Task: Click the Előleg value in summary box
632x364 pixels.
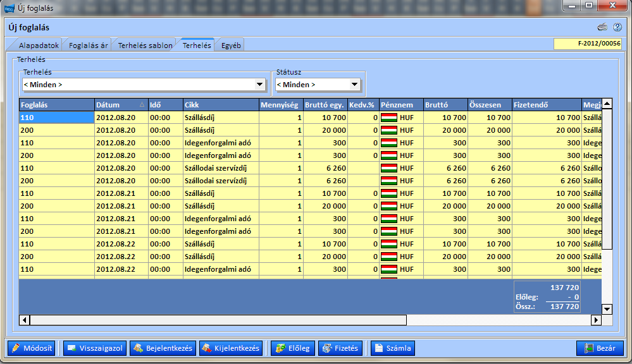Action: coord(573,297)
